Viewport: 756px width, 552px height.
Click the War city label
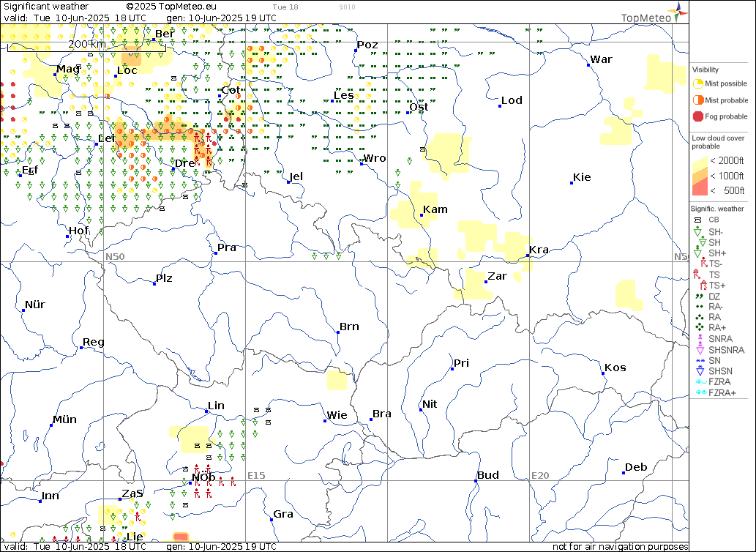pos(602,59)
